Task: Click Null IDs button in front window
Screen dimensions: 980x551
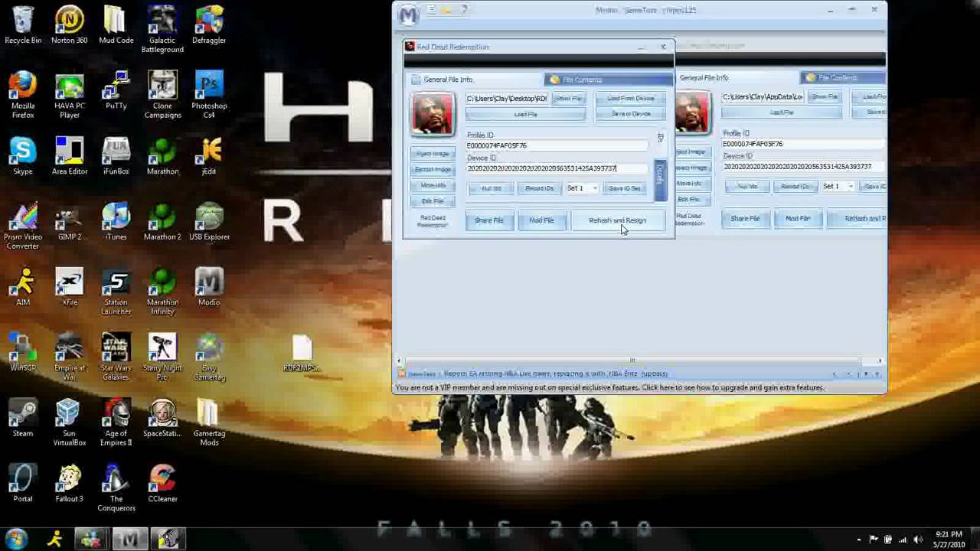Action: pos(492,188)
